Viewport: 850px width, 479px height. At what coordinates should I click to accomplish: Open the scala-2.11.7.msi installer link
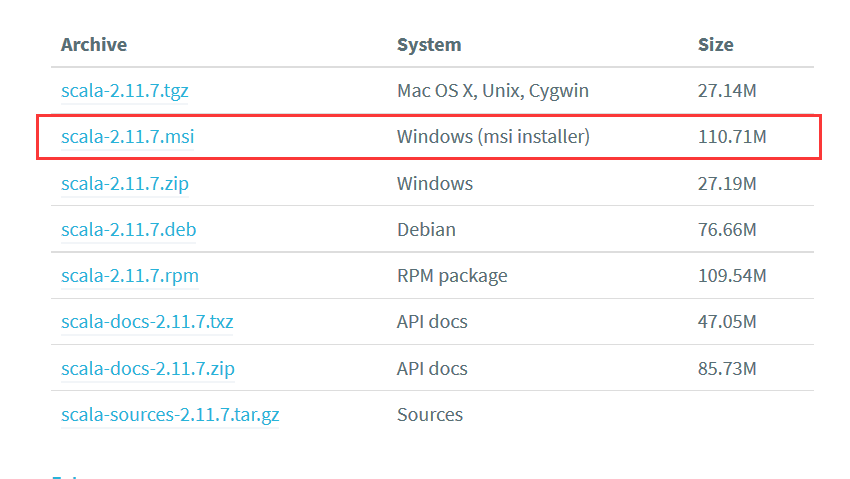[x=127, y=137]
